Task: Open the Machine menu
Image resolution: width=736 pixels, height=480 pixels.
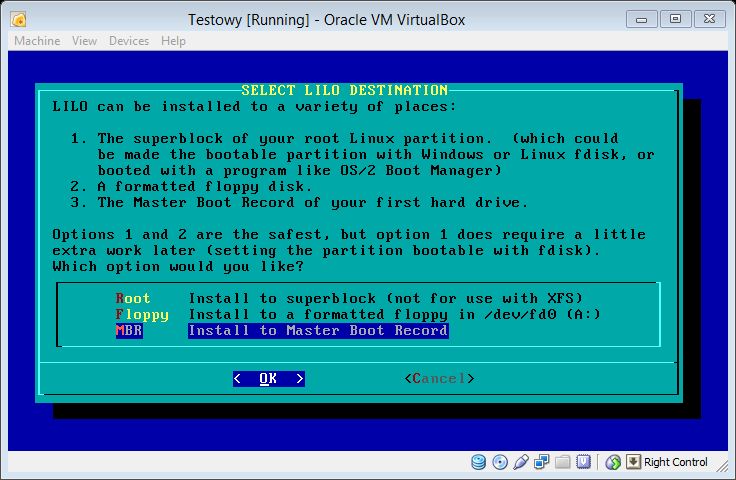Action: click(37, 41)
